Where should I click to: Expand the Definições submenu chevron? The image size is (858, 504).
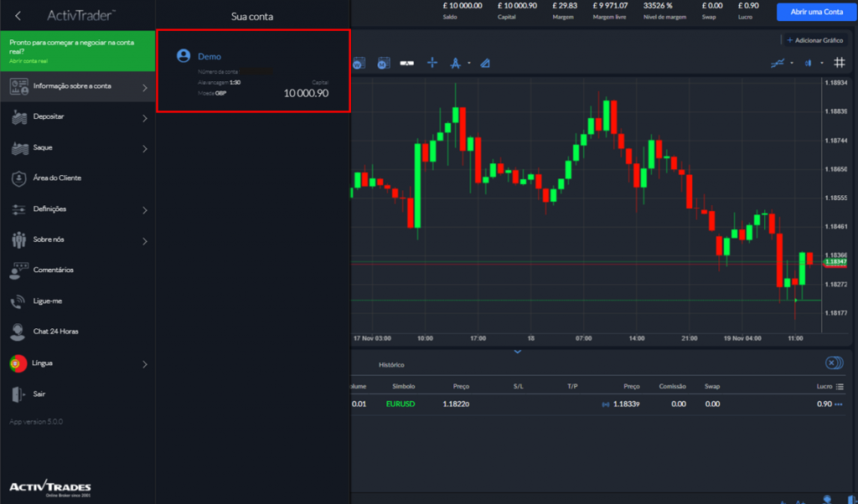pyautogui.click(x=145, y=210)
